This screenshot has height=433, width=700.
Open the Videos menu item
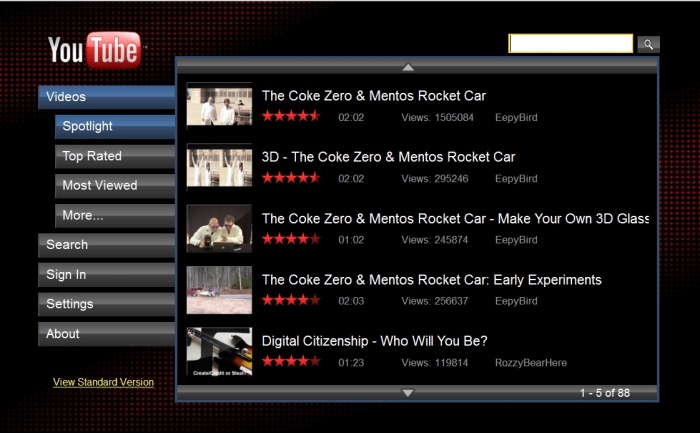[x=106, y=97]
